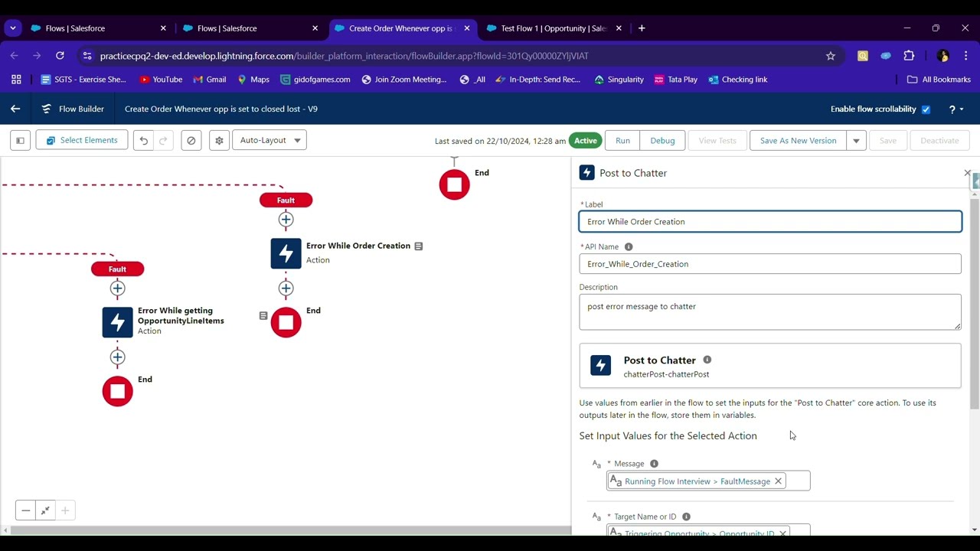The image size is (980, 551).
Task: Add element below the OpportunityLineItems Fault label
Action: click(117, 289)
